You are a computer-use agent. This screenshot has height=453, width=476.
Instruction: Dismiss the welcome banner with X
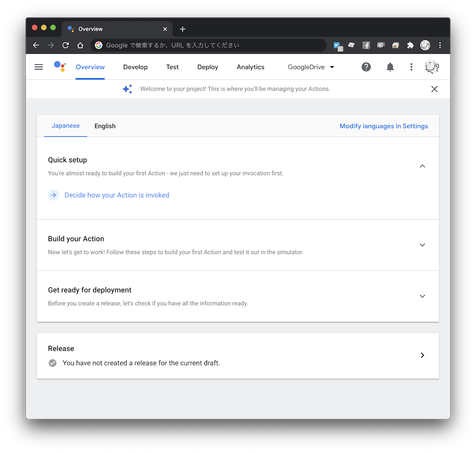point(435,89)
